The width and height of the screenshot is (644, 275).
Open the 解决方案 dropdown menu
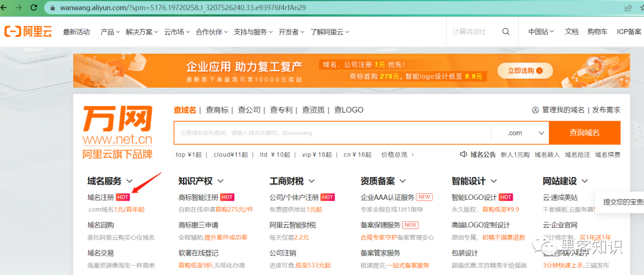[x=142, y=32]
